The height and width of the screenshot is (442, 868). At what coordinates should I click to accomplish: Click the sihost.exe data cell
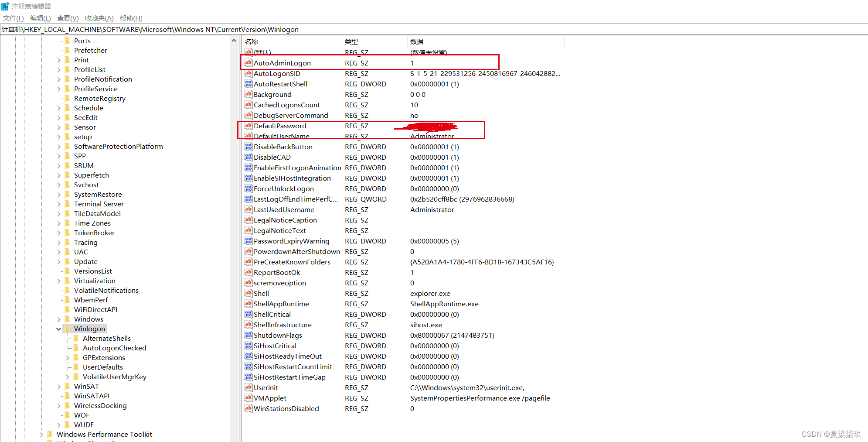coord(426,325)
